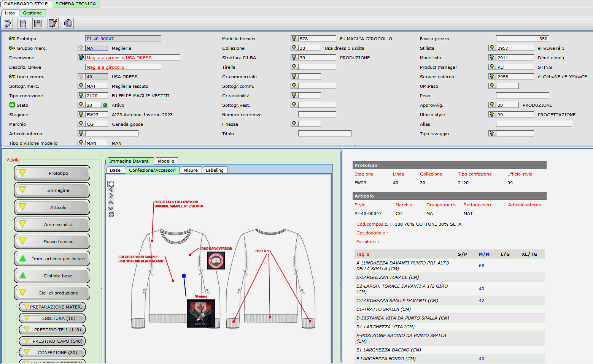Viewport: 593px width, 364px height.
Task: Open lookup bulb for Ufficio style
Action: 492,114
